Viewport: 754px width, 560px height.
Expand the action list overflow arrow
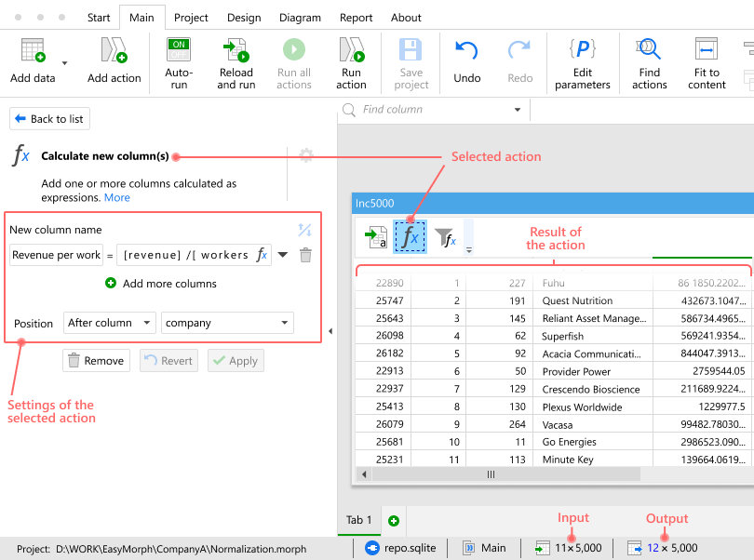pos(469,250)
